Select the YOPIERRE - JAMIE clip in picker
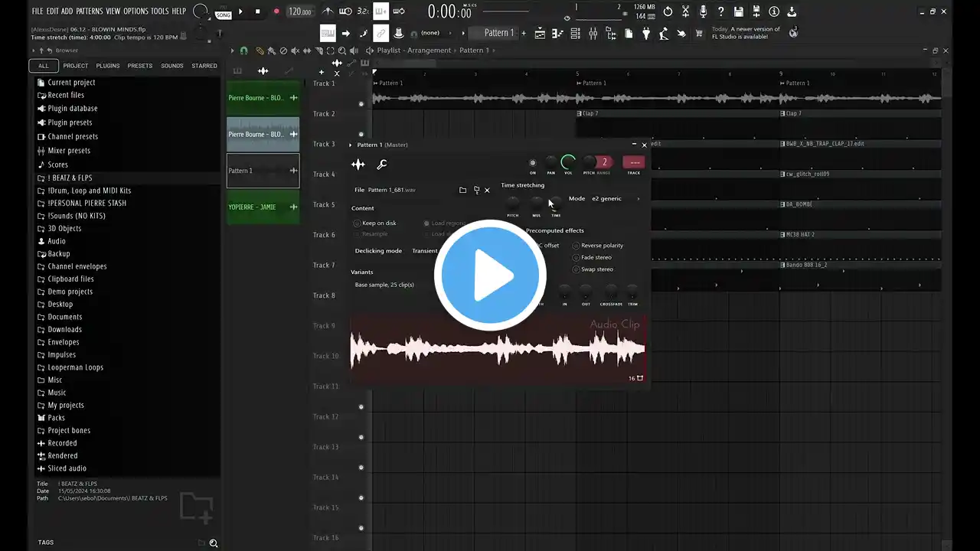The width and height of the screenshot is (980, 551). pyautogui.click(x=263, y=207)
